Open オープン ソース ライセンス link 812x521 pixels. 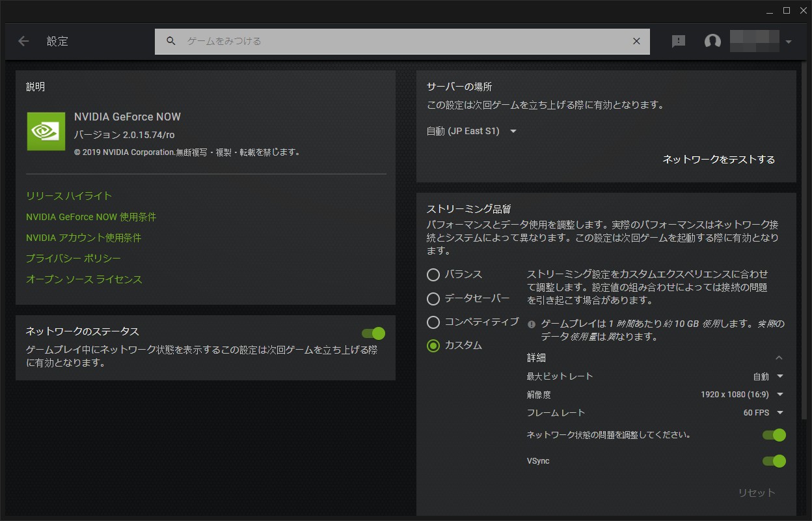coord(84,279)
